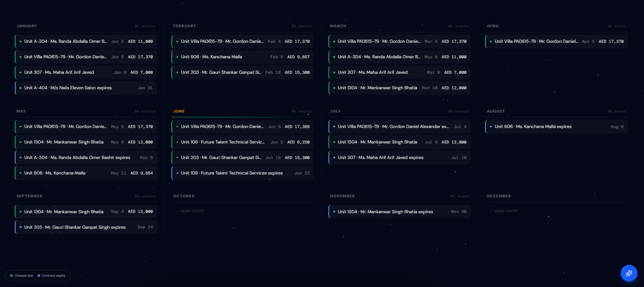The height and width of the screenshot is (287, 644).
Task: Click the APRIL month heading
Action: pos(493,26)
